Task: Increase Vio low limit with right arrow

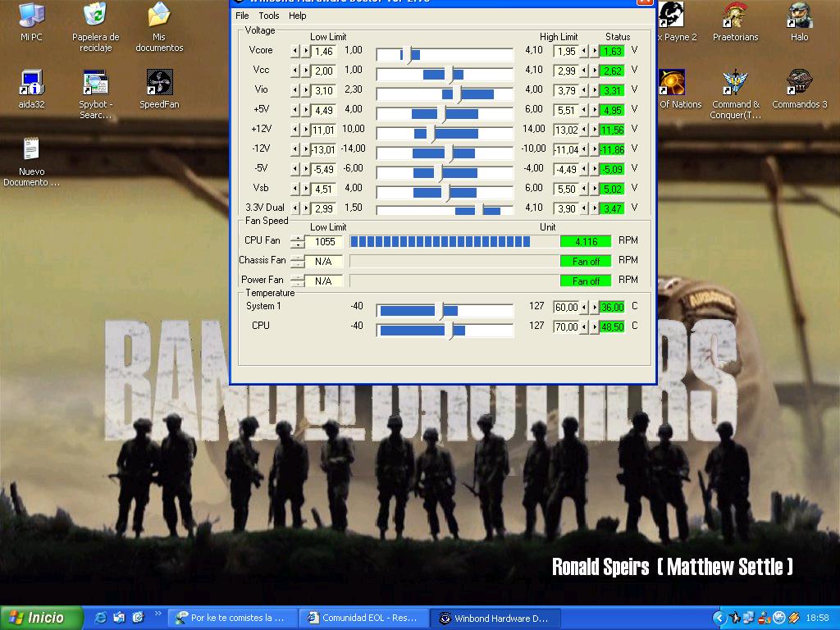Action: pos(306,90)
